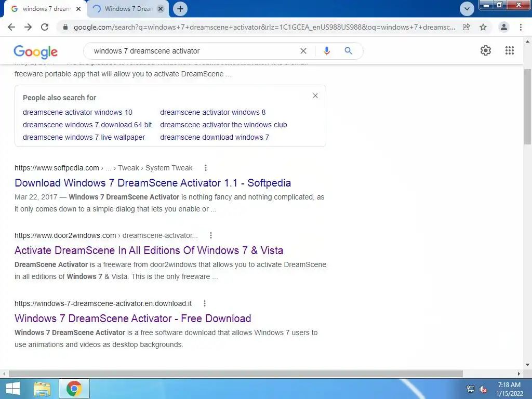Click the address bar URL

point(264,27)
